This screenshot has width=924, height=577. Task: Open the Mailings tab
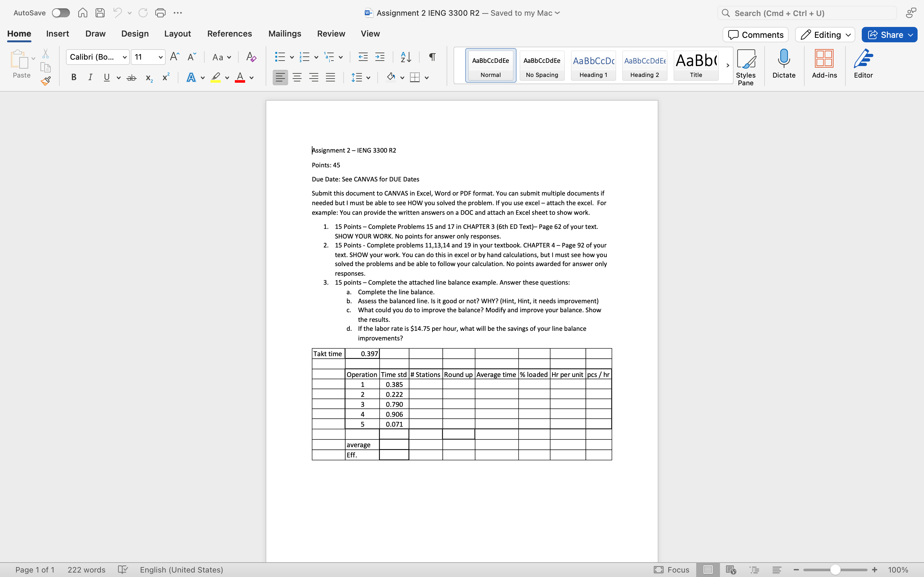(x=285, y=34)
